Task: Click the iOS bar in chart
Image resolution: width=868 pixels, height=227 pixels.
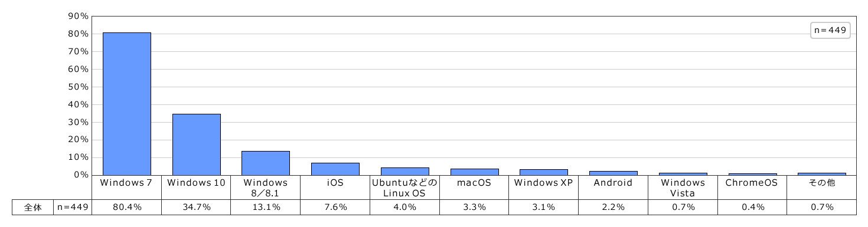Action: tap(335, 169)
